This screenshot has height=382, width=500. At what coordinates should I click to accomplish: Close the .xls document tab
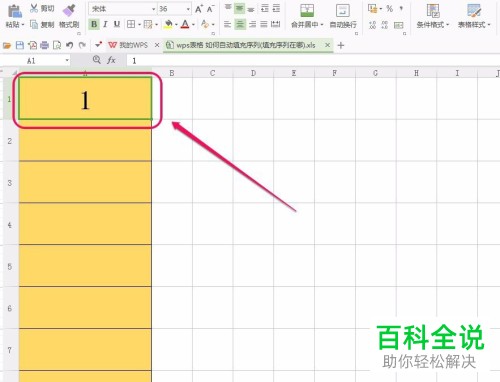[x=328, y=45]
